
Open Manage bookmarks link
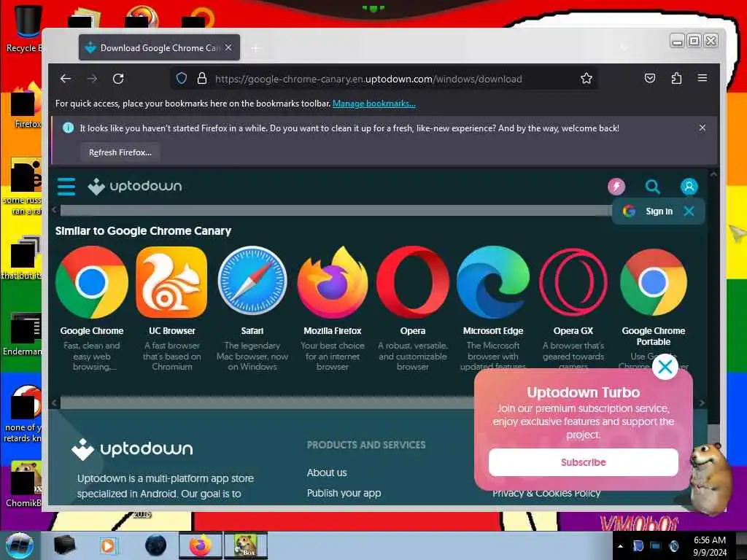click(374, 104)
